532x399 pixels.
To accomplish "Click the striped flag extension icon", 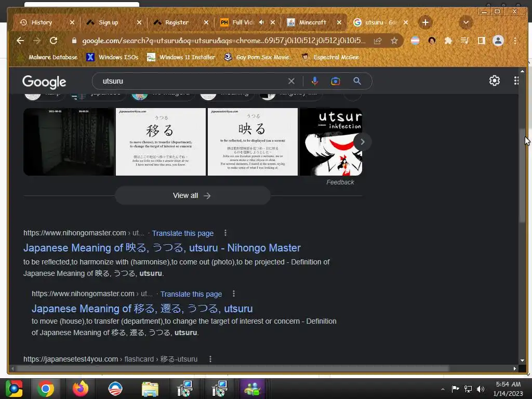I will coord(415,41).
